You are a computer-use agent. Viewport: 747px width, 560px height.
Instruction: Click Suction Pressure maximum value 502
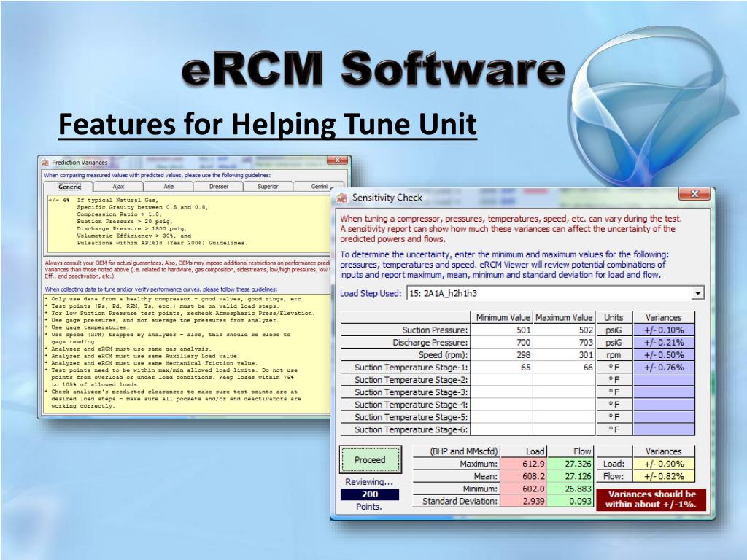coord(564,330)
